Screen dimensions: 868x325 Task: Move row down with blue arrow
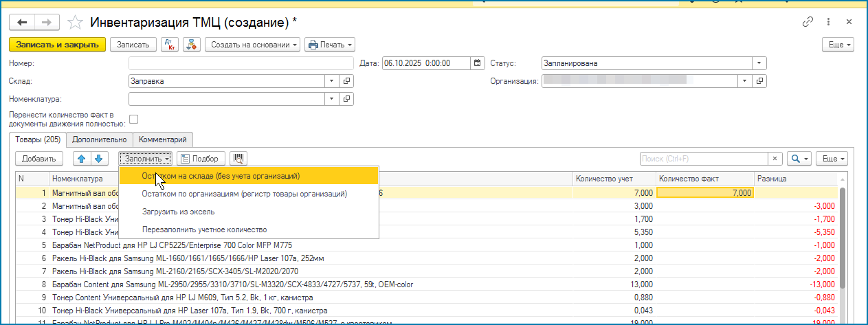pyautogui.click(x=98, y=159)
